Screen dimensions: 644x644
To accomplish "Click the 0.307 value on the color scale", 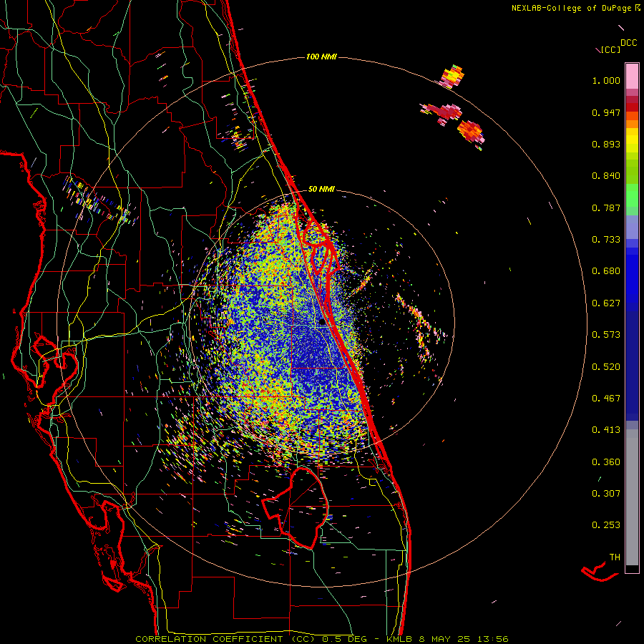I will (x=606, y=494).
